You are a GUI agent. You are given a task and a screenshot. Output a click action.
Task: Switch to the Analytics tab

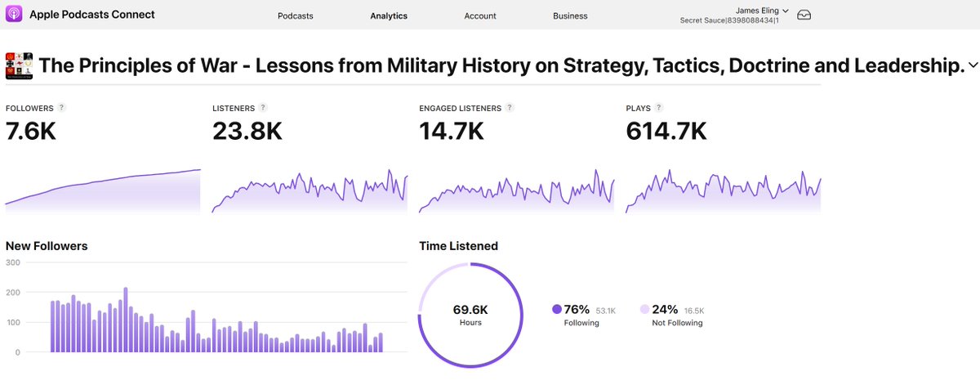[x=389, y=16]
